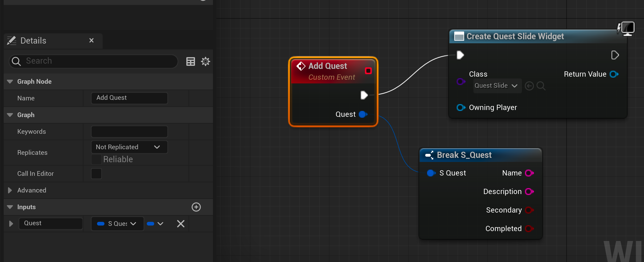Image resolution: width=644 pixels, height=262 pixels.
Task: Click the Name output pin
Action: tap(529, 173)
